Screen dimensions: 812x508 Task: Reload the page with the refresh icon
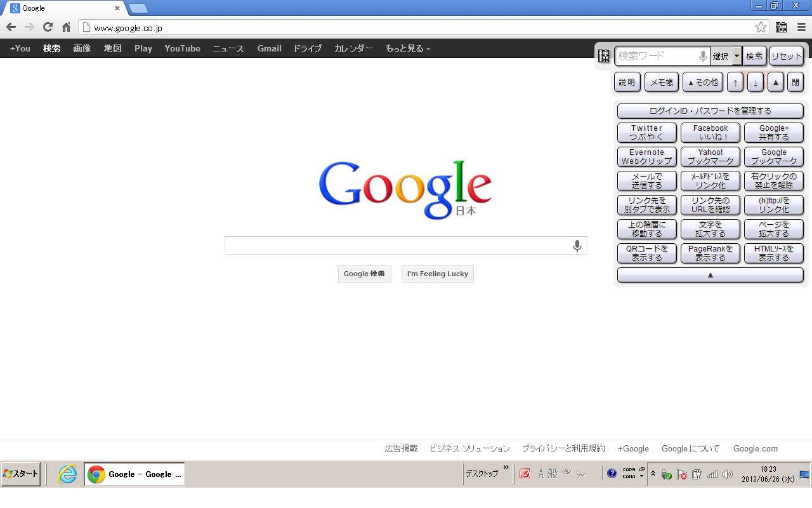[x=48, y=27]
